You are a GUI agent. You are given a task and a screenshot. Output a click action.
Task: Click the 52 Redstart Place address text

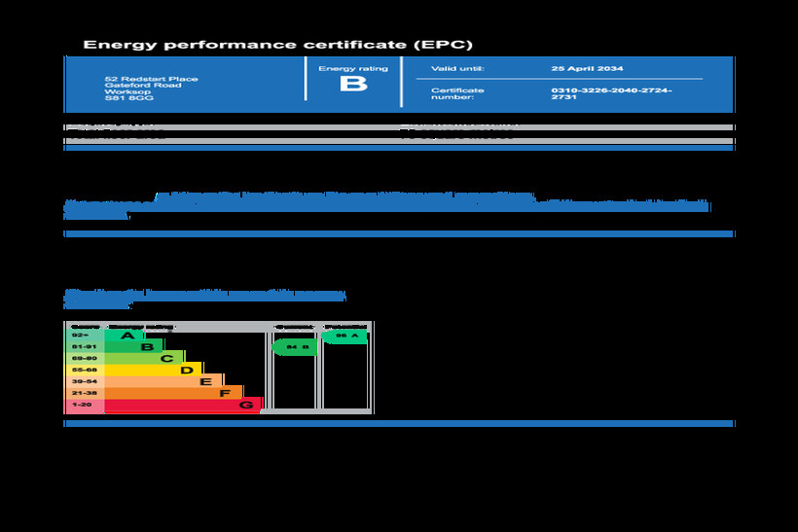pos(151,79)
